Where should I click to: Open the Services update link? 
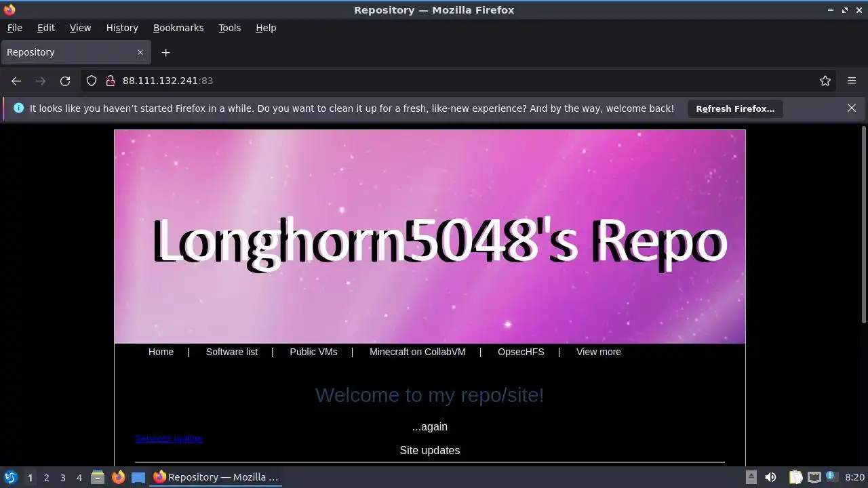coord(169,439)
